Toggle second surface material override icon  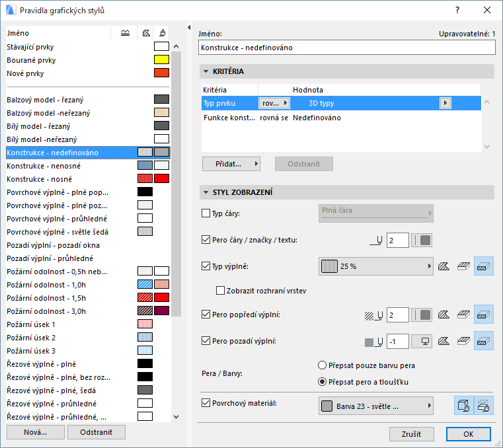pyautogui.click(x=484, y=406)
